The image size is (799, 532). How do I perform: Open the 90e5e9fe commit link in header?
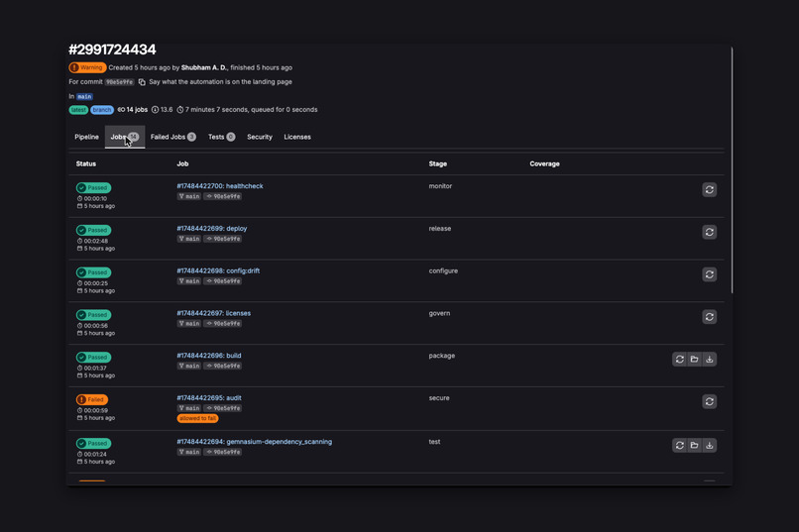[120, 82]
